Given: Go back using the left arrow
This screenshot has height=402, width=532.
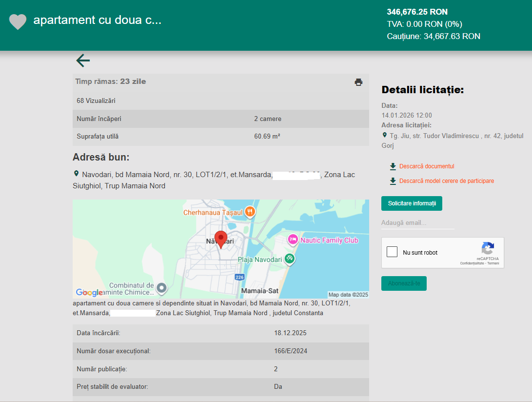Looking at the screenshot, I should click(83, 60).
